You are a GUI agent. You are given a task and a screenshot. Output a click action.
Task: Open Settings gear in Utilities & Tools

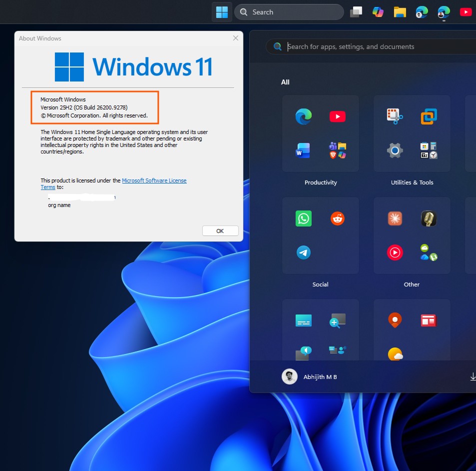[x=395, y=150]
